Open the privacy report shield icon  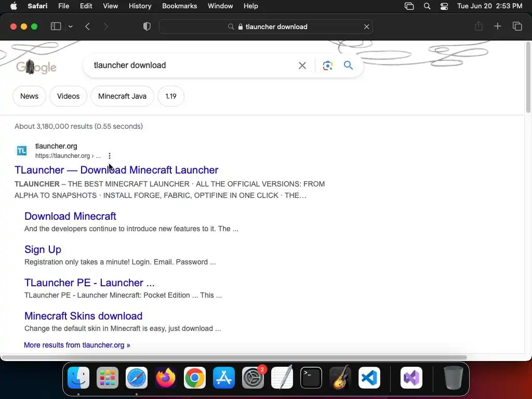147,26
